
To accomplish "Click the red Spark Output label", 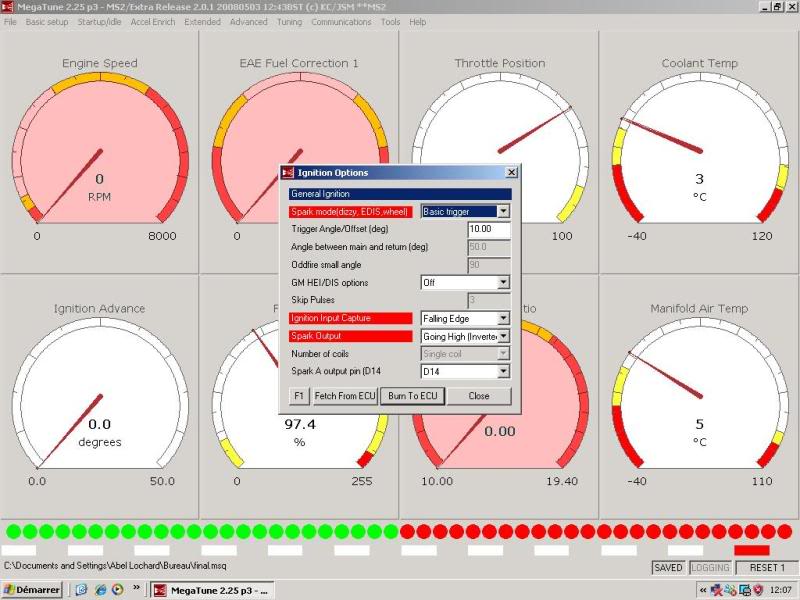I will [x=351, y=336].
